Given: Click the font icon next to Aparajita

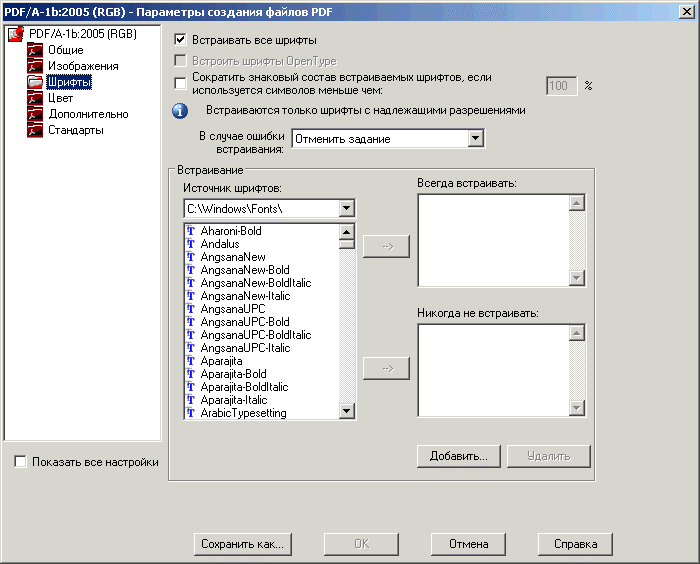Looking at the screenshot, I should coord(191,360).
